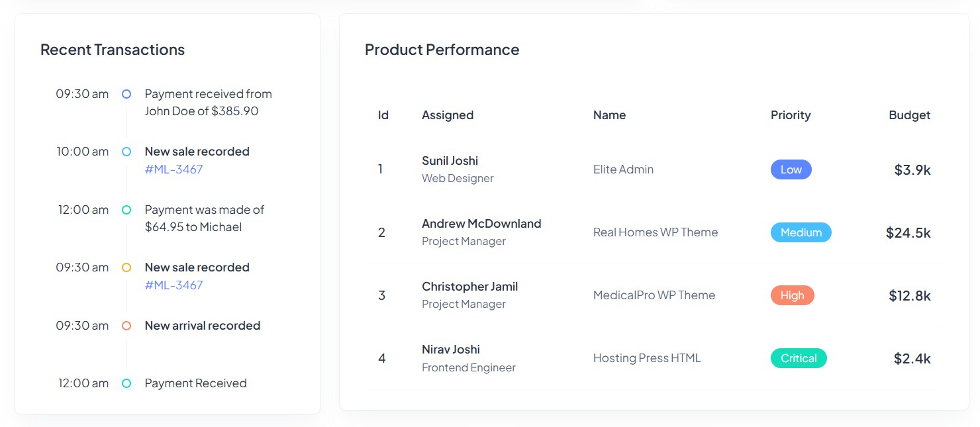Image resolution: width=980 pixels, height=427 pixels.
Task: Open the first #ML-3467 link
Action: click(x=173, y=169)
